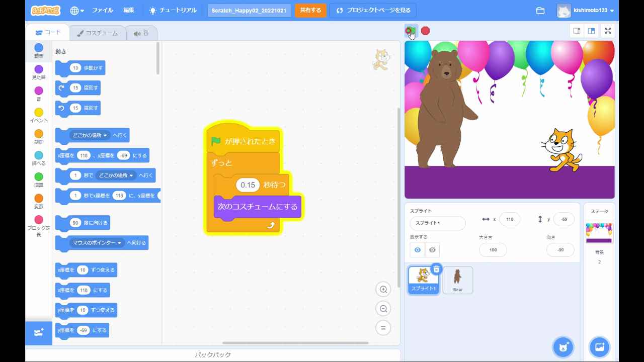The width and height of the screenshot is (644, 362).
Task: Switch to the コード tab
Action: tap(48, 33)
